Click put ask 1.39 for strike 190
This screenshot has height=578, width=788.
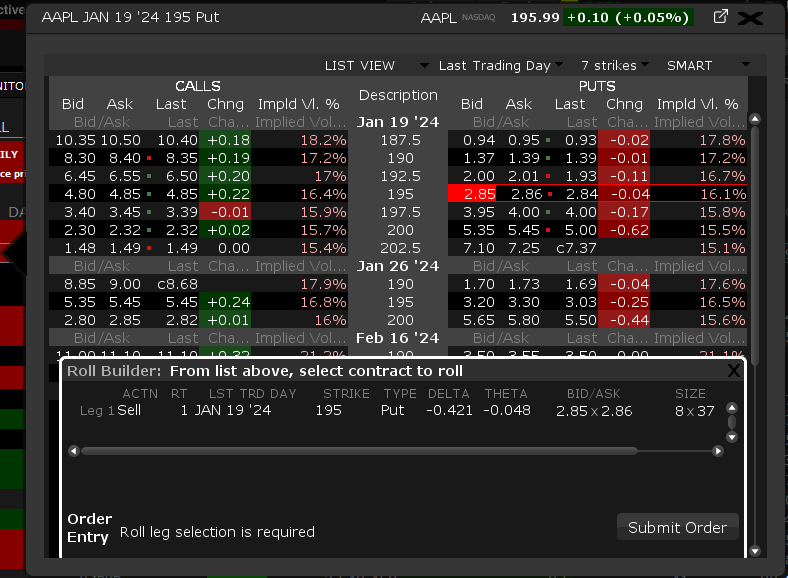pyautogui.click(x=524, y=158)
